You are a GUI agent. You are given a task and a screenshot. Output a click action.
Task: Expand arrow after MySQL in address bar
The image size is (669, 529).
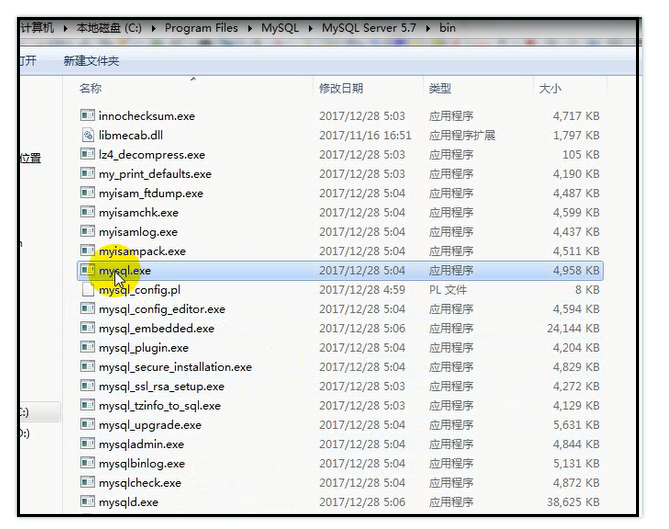coord(310,29)
